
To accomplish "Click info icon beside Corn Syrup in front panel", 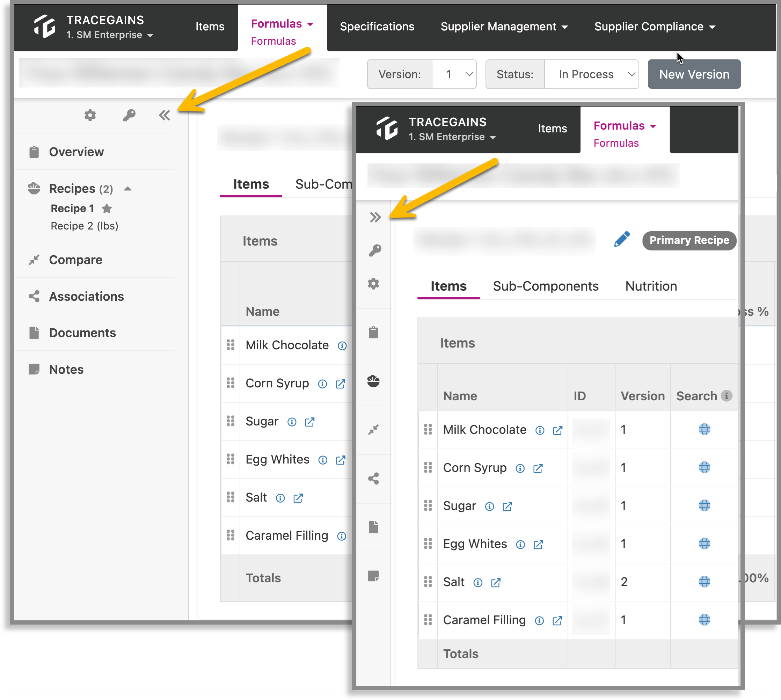I will click(x=520, y=468).
